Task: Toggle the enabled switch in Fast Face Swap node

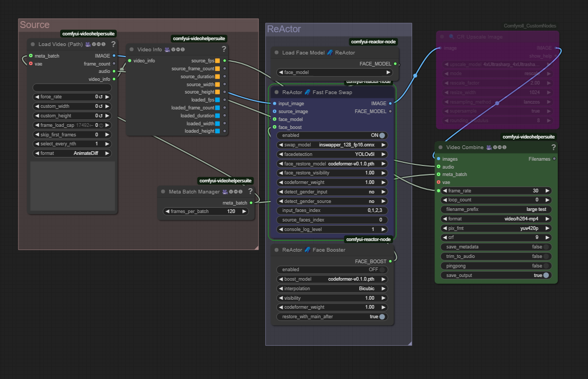Action: [x=382, y=135]
